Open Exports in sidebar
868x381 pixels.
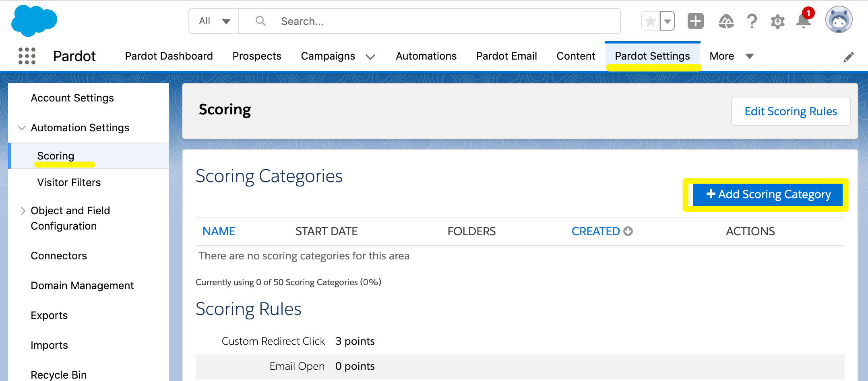click(x=49, y=315)
